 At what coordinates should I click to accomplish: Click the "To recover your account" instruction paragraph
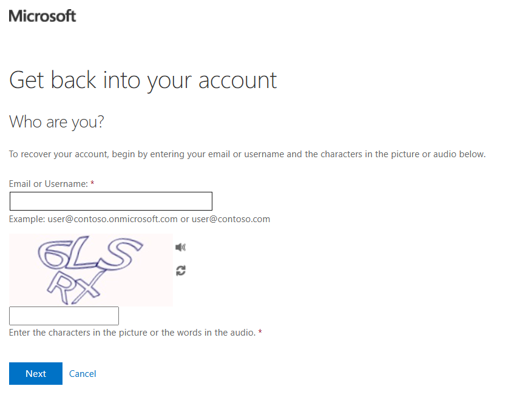click(247, 154)
